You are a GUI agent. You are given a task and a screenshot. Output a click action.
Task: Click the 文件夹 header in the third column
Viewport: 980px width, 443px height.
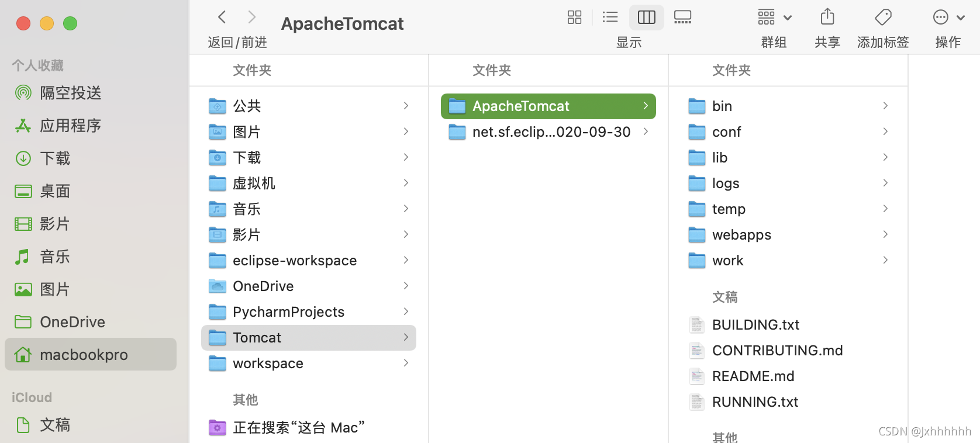click(731, 71)
